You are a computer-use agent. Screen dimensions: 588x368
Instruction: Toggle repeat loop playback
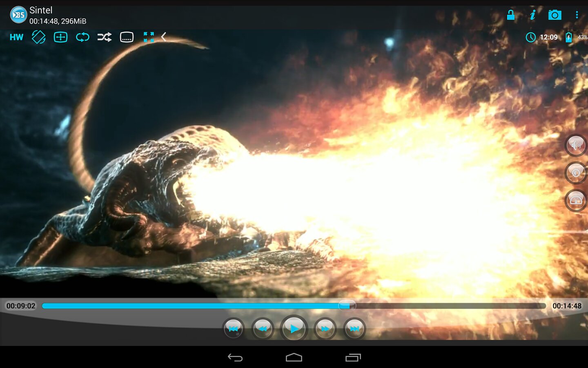pyautogui.click(x=82, y=37)
